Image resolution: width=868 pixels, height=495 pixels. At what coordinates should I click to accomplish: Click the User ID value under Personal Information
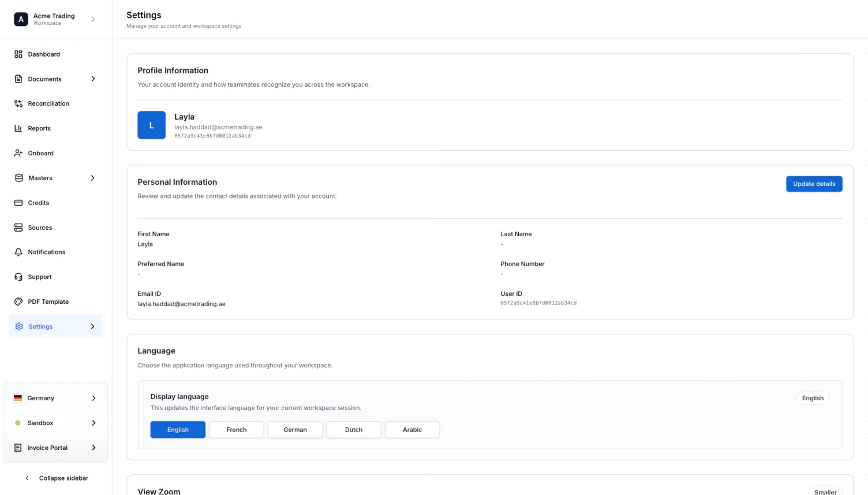[x=538, y=303]
